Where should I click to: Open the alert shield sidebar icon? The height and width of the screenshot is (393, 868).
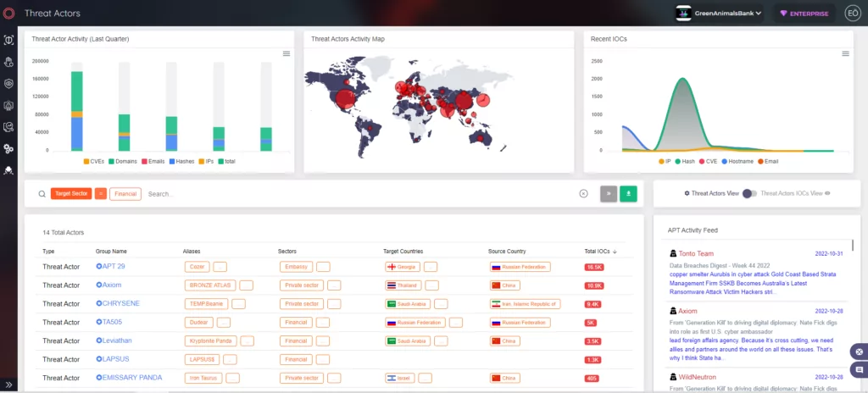coord(8,105)
